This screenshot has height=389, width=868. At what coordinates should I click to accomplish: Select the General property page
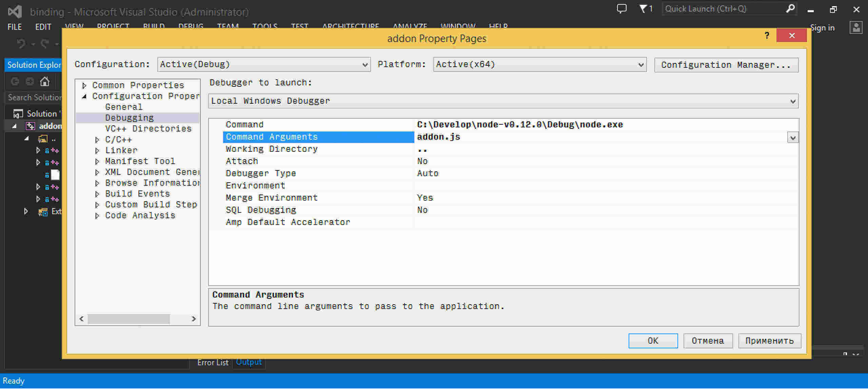point(124,107)
